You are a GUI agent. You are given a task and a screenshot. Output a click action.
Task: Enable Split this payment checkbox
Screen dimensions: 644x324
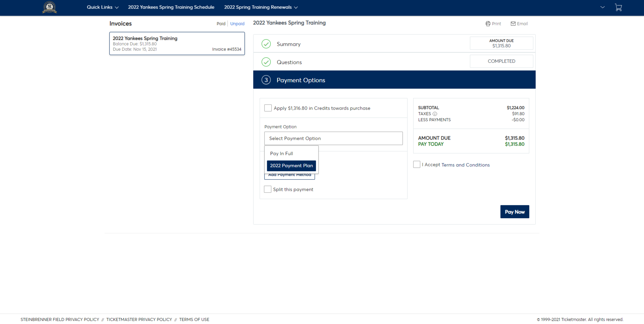coord(267,189)
